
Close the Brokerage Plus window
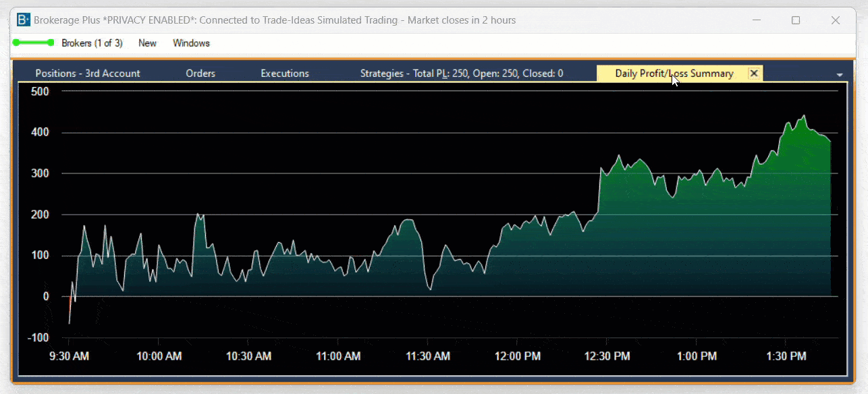[836, 20]
